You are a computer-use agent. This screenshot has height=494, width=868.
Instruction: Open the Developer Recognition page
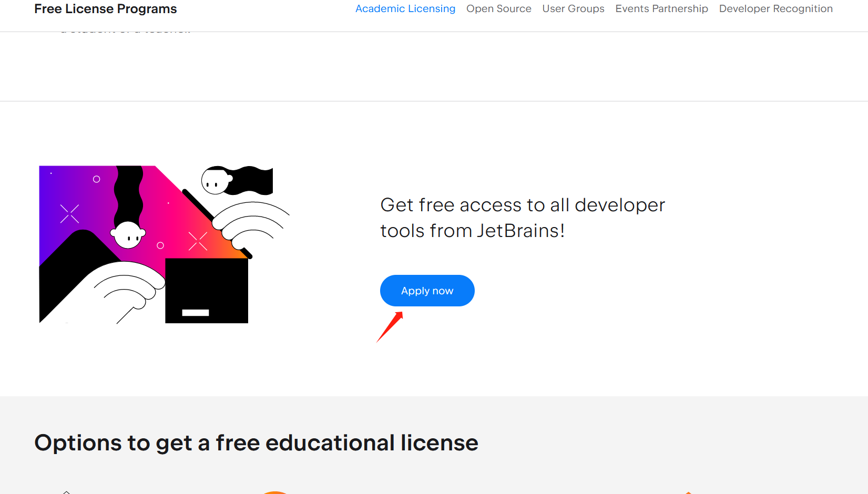click(x=776, y=9)
